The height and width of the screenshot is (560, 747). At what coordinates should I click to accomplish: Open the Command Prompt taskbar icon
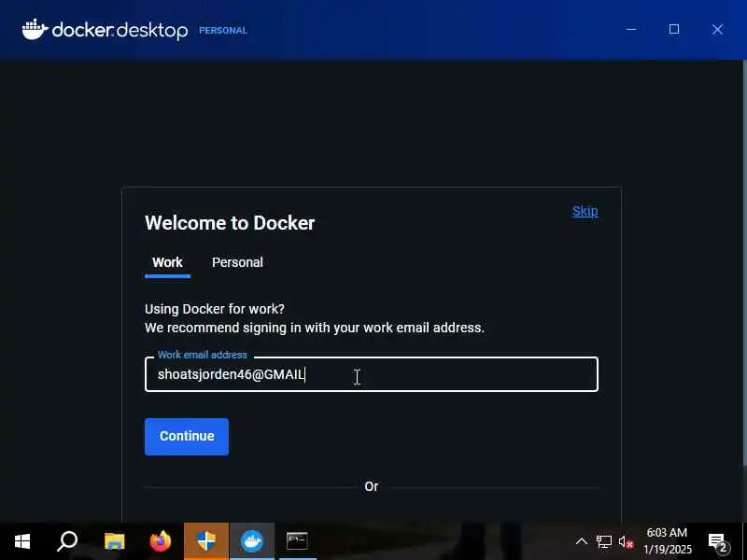coord(297,541)
